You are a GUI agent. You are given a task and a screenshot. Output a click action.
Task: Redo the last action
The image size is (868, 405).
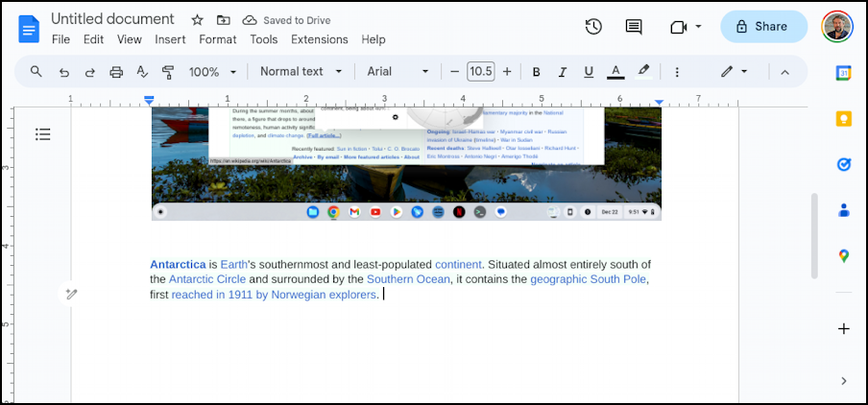coord(89,72)
